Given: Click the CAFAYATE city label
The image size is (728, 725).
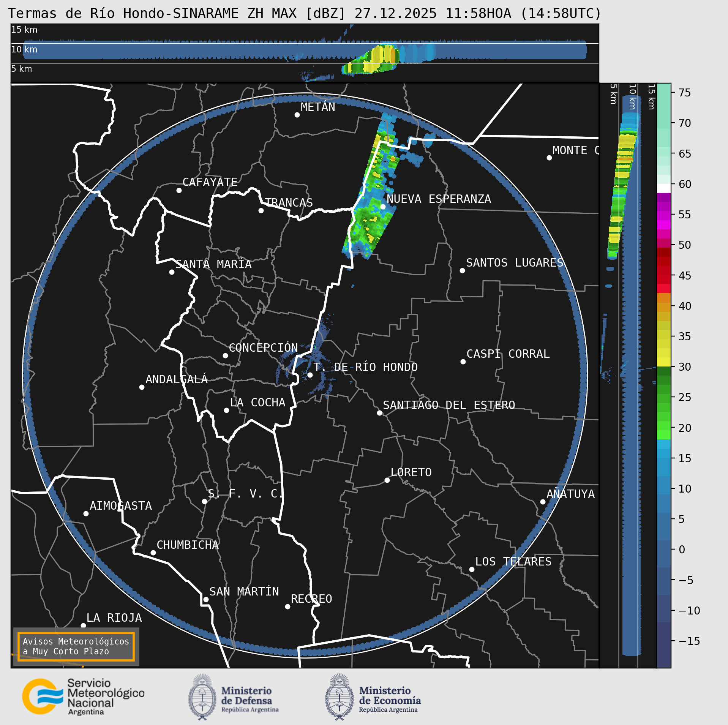Looking at the screenshot, I should (x=210, y=182).
